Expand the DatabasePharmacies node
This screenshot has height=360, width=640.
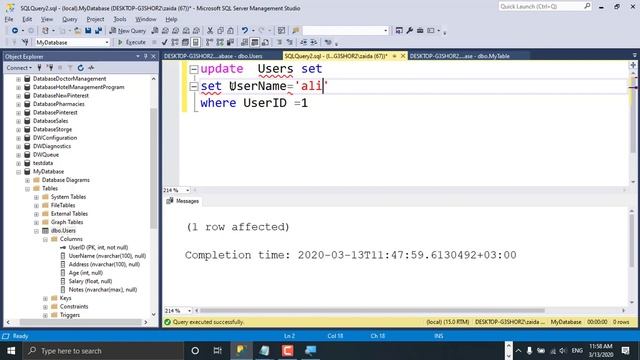[18, 104]
